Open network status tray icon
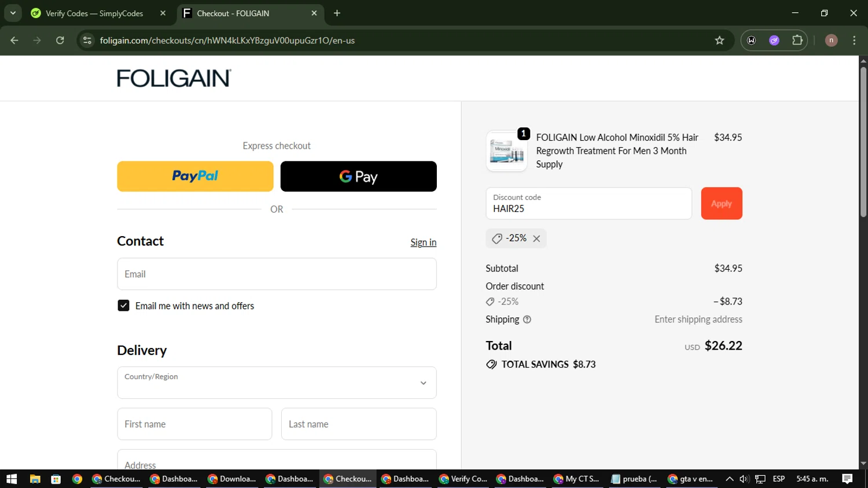Viewport: 868px width, 488px height. click(760, 479)
